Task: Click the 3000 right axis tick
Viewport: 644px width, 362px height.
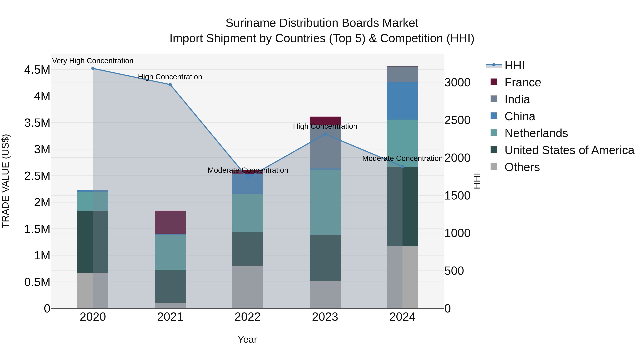Action: coord(457,82)
